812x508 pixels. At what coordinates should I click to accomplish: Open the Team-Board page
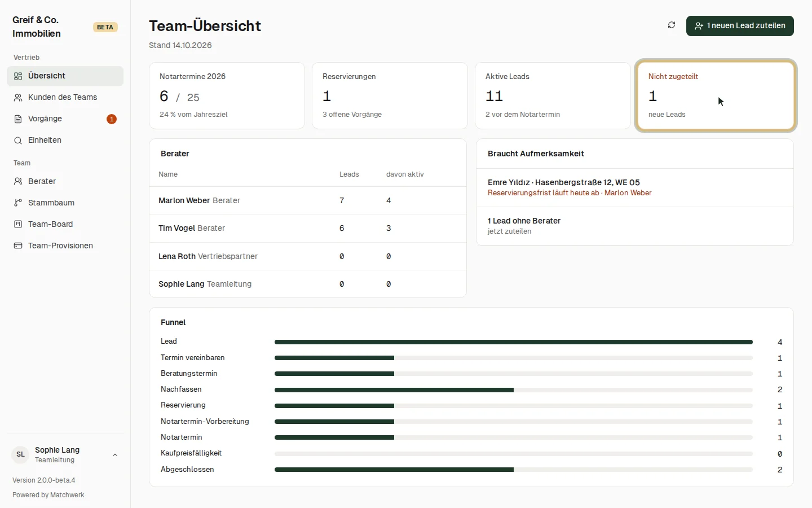pyautogui.click(x=65, y=225)
